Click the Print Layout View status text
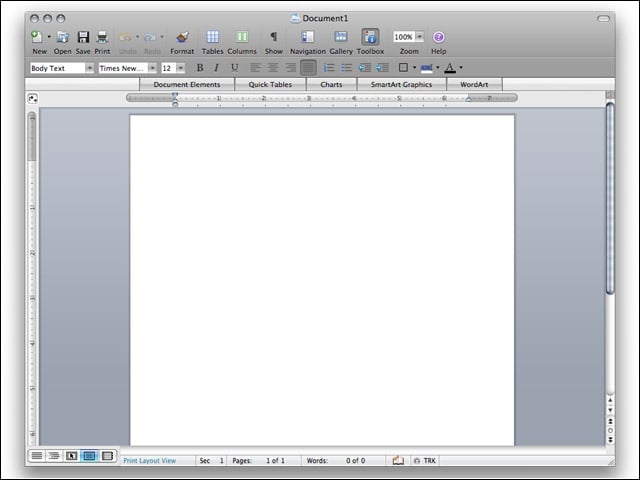 [149, 460]
